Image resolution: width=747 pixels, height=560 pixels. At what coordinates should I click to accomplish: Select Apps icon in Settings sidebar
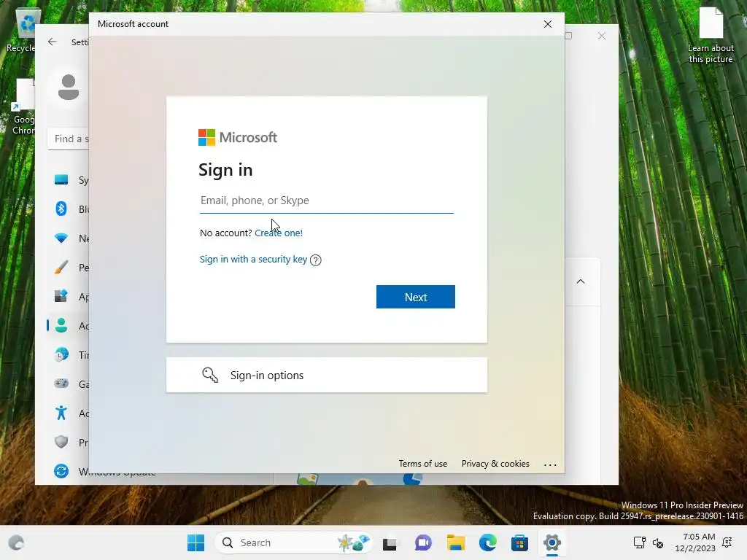pos(61,296)
